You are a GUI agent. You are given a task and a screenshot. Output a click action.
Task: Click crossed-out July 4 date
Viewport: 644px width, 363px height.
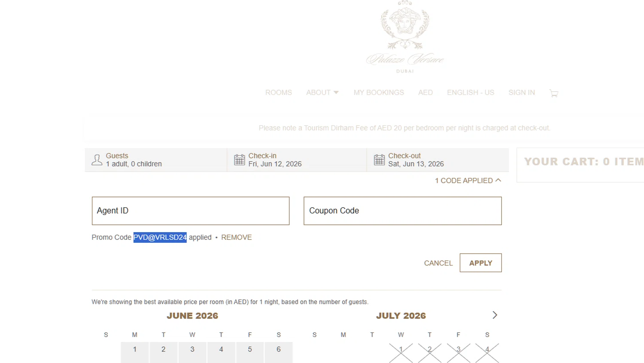click(487, 352)
